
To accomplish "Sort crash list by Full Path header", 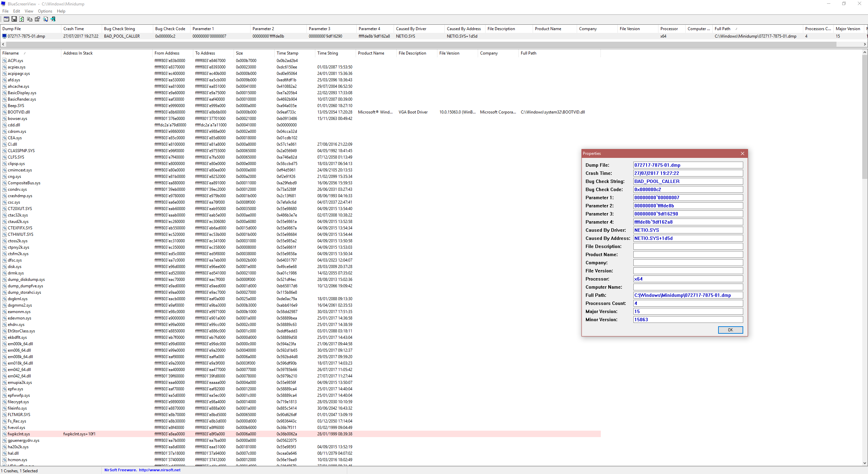I will [x=722, y=29].
